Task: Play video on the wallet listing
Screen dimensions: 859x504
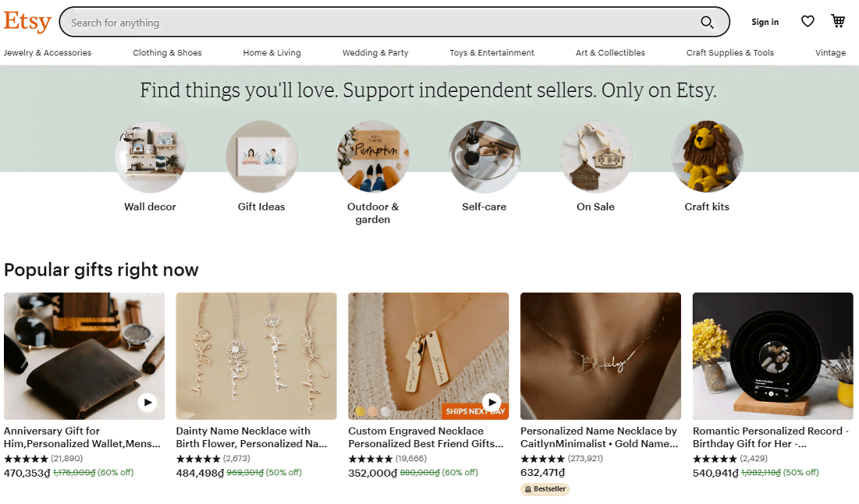Action: (148, 403)
